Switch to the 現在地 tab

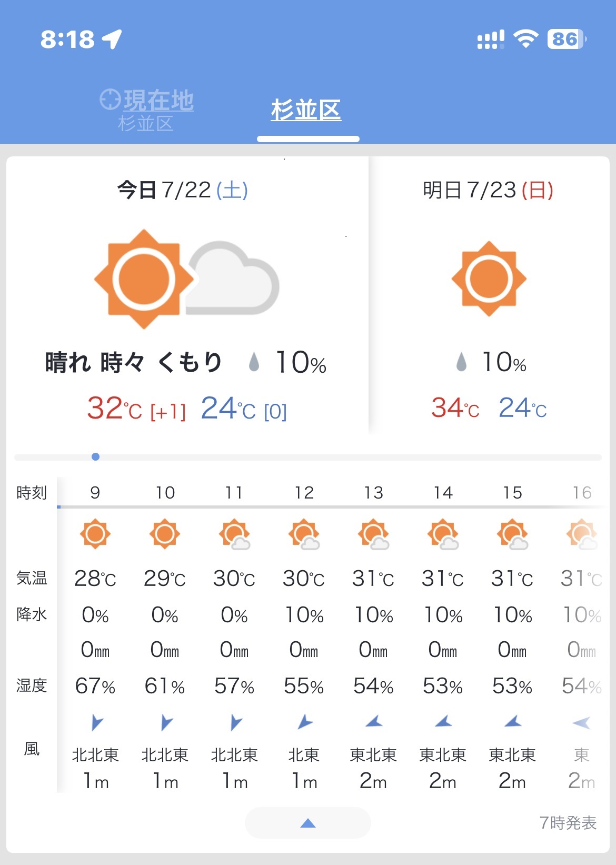(x=147, y=110)
